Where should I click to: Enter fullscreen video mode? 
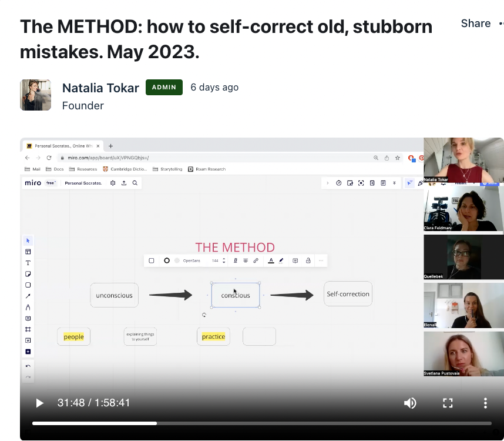coord(448,403)
